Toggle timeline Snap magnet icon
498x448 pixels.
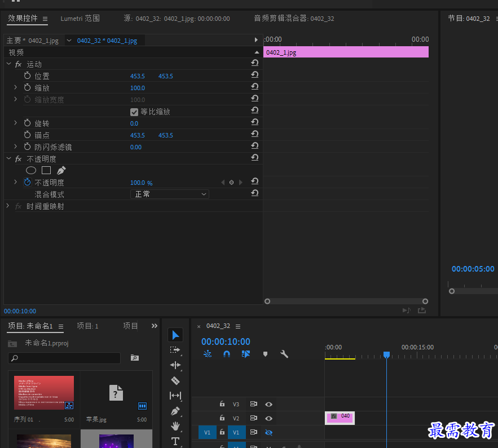[x=227, y=354]
